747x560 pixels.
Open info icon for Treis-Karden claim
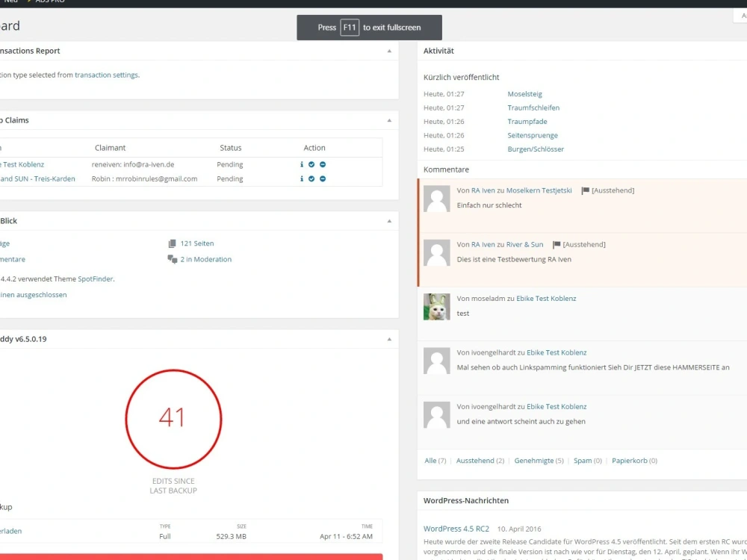click(x=302, y=178)
